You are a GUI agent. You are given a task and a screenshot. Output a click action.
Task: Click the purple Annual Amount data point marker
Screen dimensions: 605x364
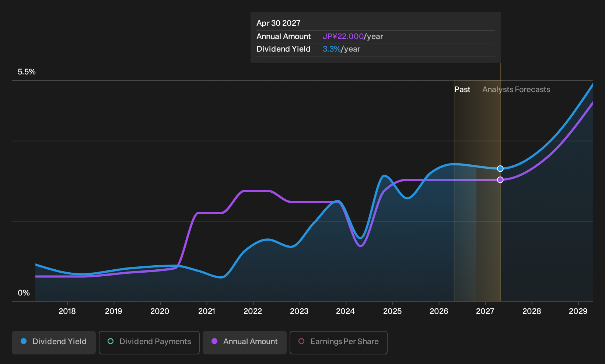point(500,180)
